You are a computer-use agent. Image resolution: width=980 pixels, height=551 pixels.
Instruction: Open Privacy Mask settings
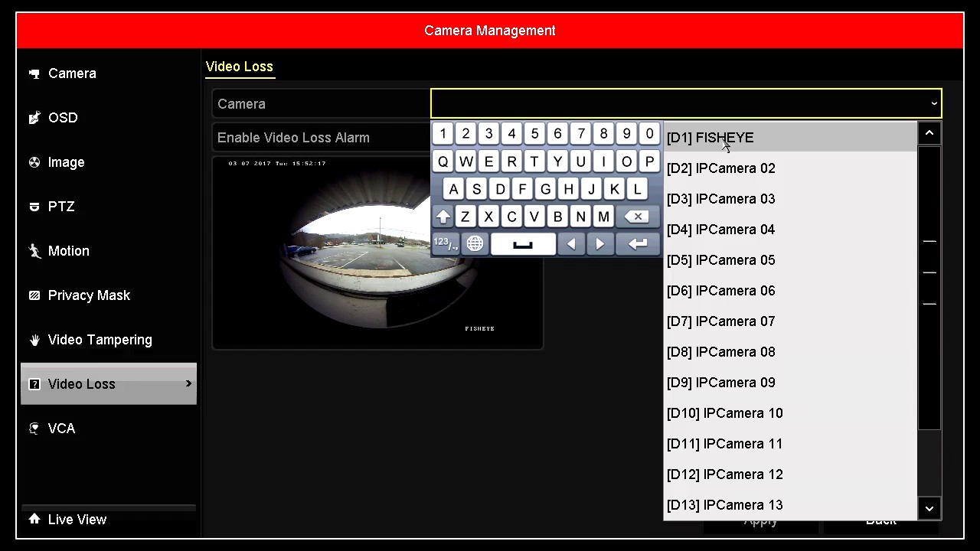[89, 295]
